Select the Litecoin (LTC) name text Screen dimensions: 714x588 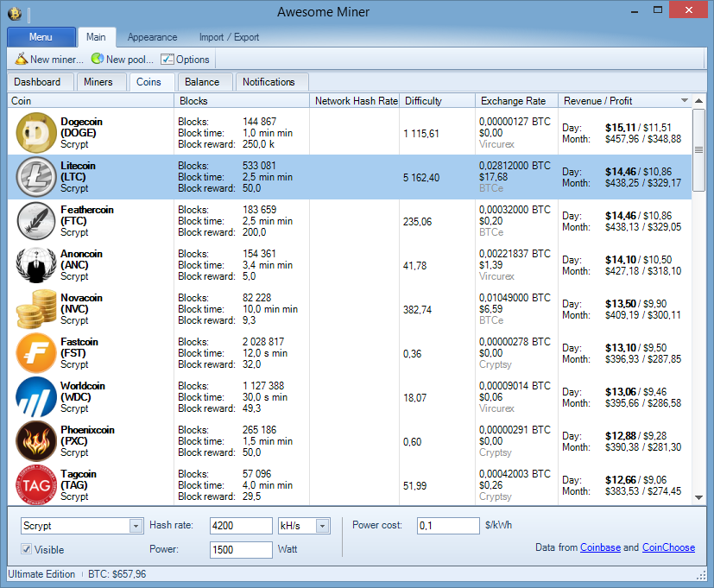click(78, 171)
